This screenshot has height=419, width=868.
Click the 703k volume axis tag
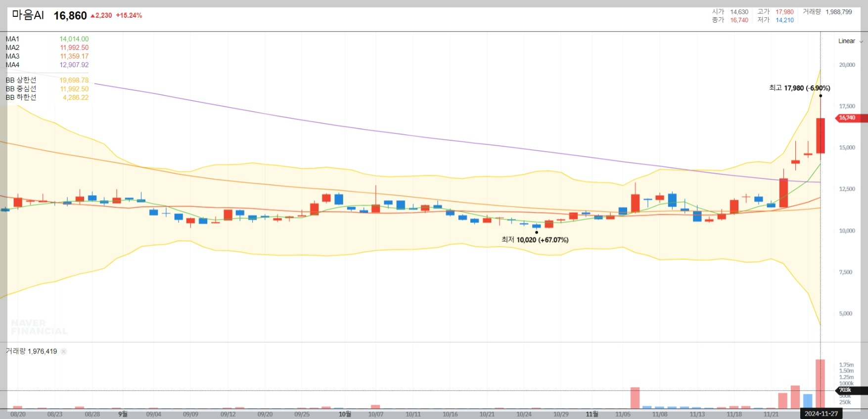tap(851, 390)
